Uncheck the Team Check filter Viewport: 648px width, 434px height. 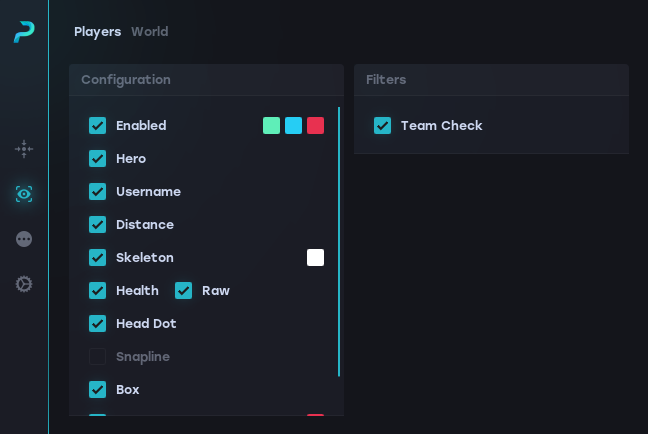click(383, 126)
